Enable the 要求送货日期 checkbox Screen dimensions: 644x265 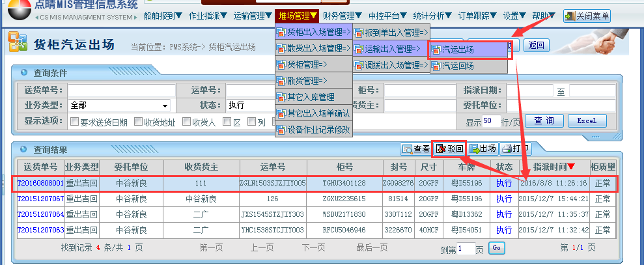[x=75, y=122]
